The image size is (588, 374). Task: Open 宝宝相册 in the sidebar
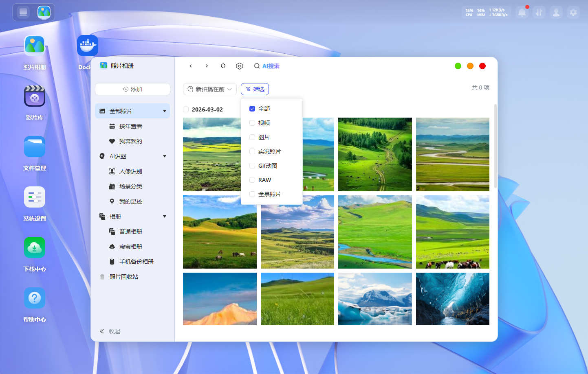[132, 247]
